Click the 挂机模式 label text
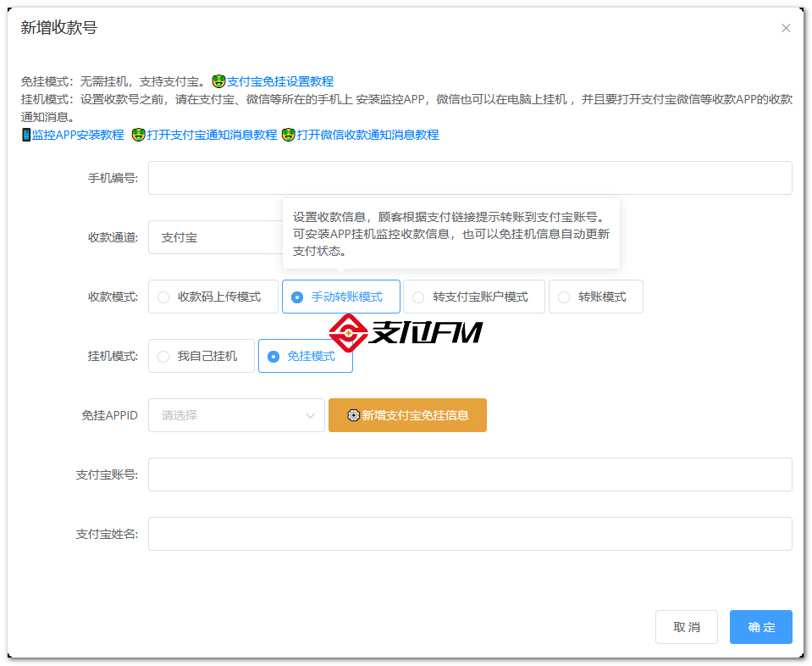This screenshot has width=812, height=666. click(113, 356)
